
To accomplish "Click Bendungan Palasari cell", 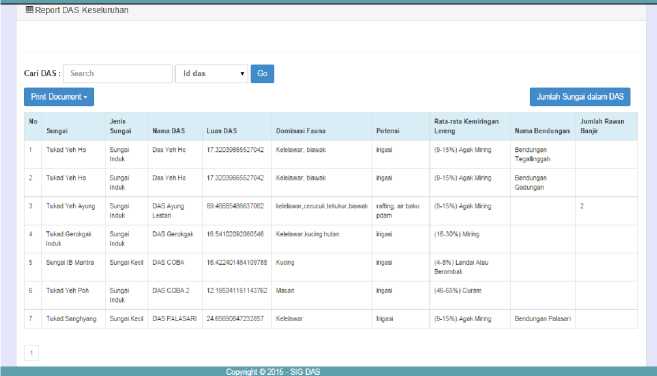I will click(x=543, y=319).
